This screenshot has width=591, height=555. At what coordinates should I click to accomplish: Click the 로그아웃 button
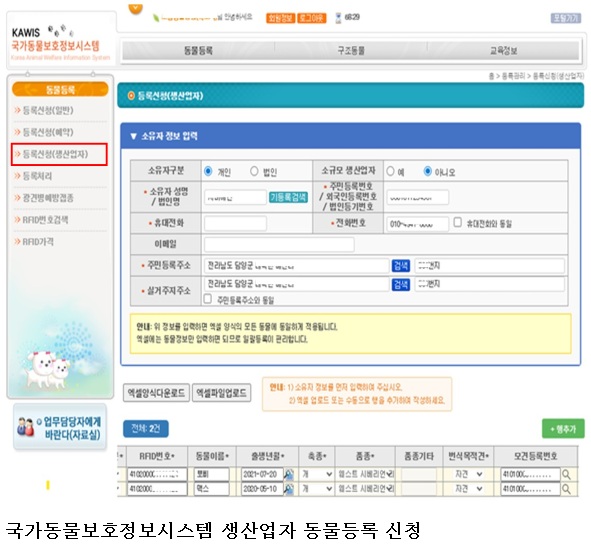(x=312, y=18)
